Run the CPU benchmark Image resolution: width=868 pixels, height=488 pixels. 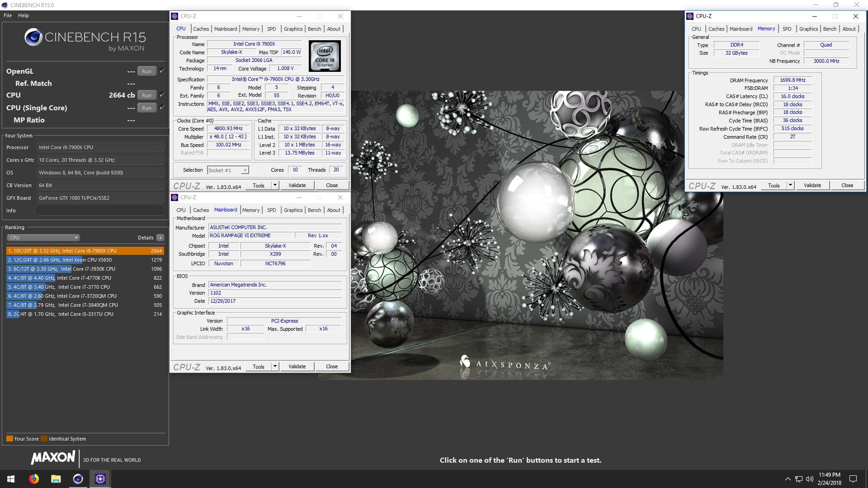tap(146, 95)
